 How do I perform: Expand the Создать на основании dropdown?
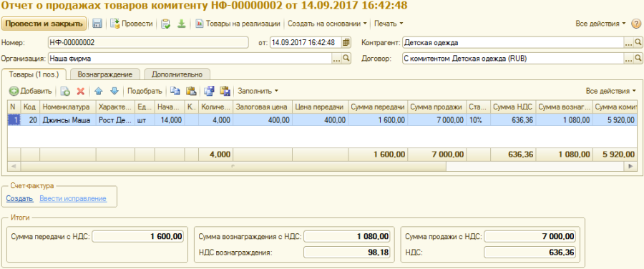(x=327, y=24)
